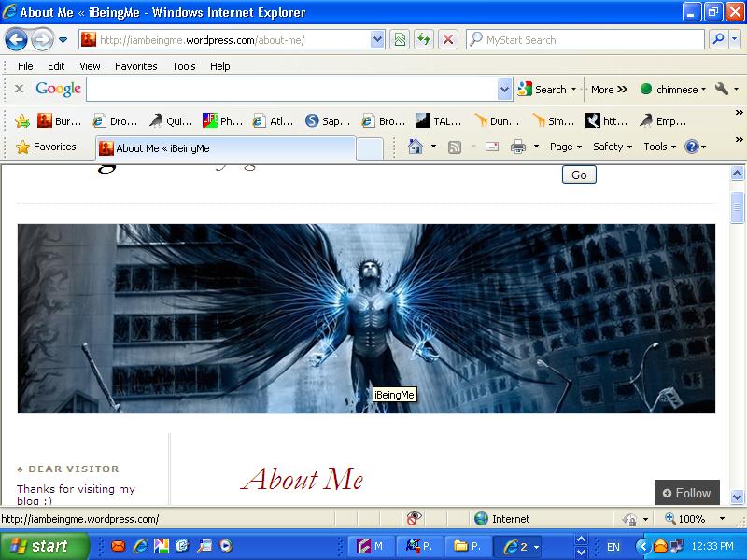Open search provider options dropdown
Image resolution: width=747 pixels, height=560 pixels.
[735, 40]
